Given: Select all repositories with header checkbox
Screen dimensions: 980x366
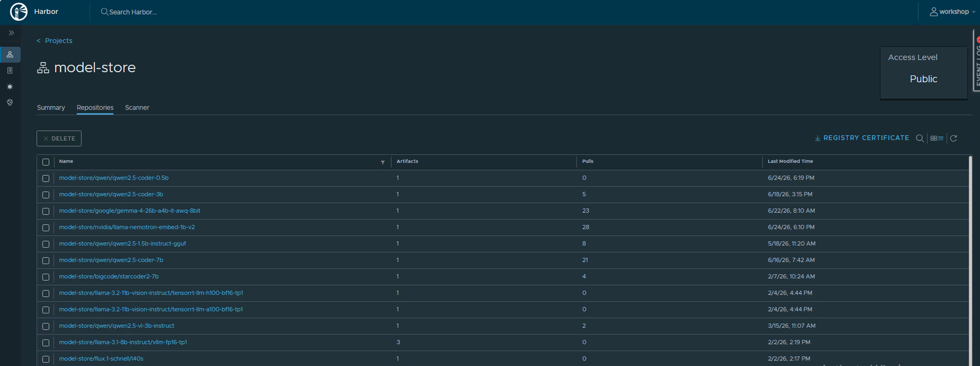Looking at the screenshot, I should click(46, 162).
